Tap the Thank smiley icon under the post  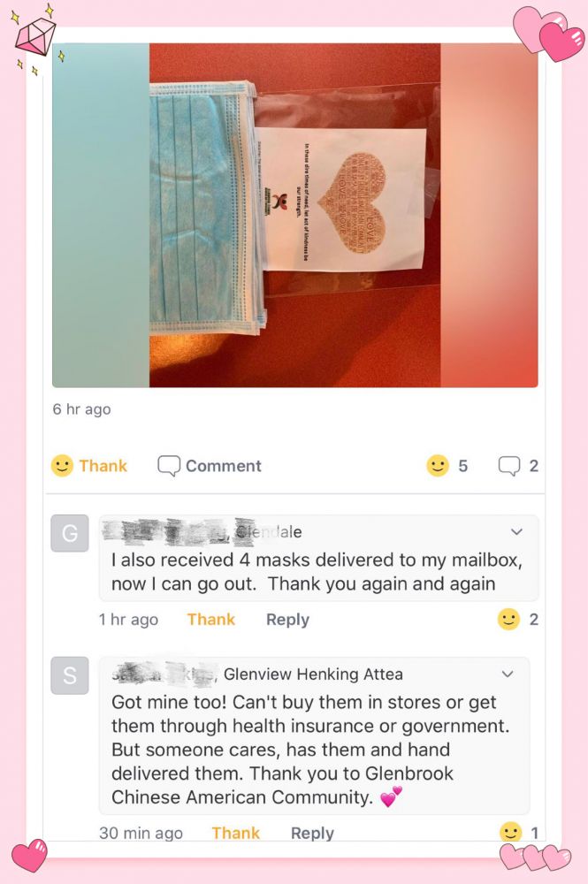click(62, 466)
